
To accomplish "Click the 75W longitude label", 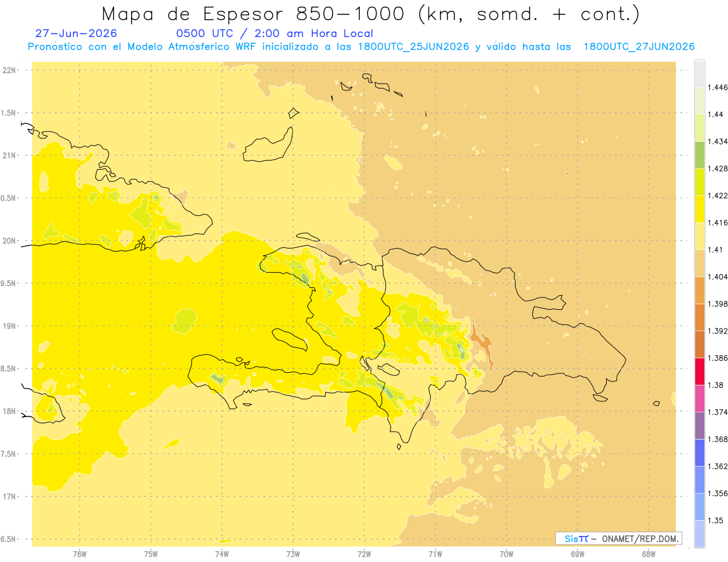I will (151, 554).
